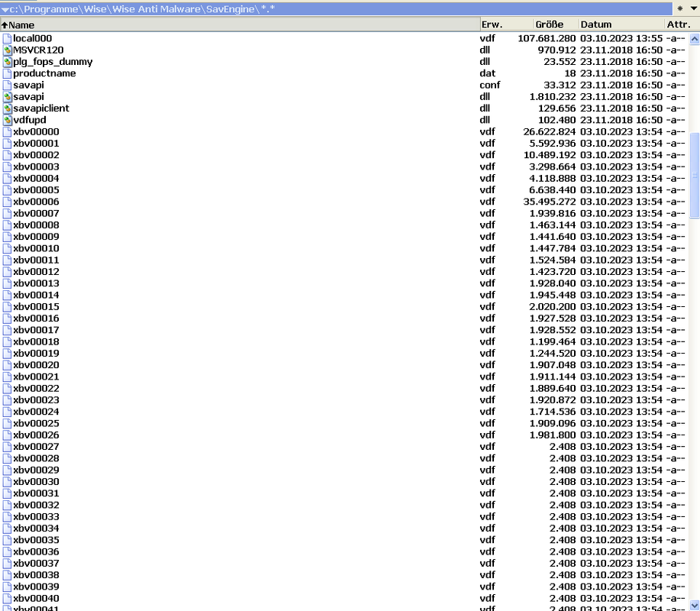Image resolution: width=700 pixels, height=611 pixels.
Task: Click the 970.912 size of MSVCR120
Action: point(556,50)
